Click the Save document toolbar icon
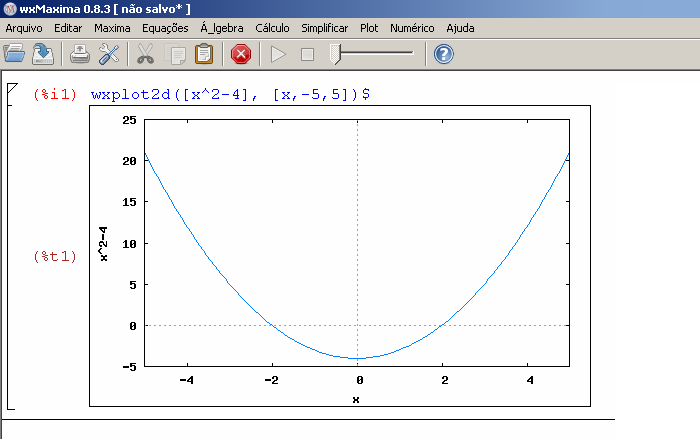Image resolution: width=700 pixels, height=439 pixels. [x=43, y=54]
